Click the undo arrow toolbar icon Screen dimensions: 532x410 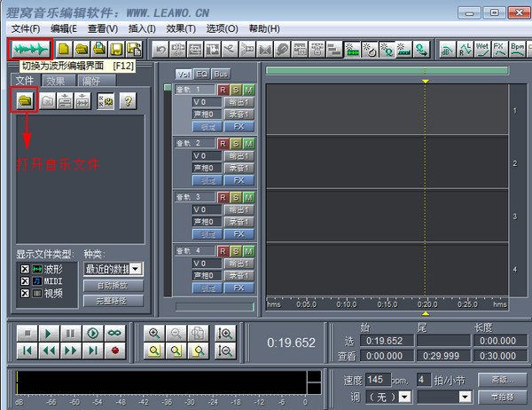[161, 48]
